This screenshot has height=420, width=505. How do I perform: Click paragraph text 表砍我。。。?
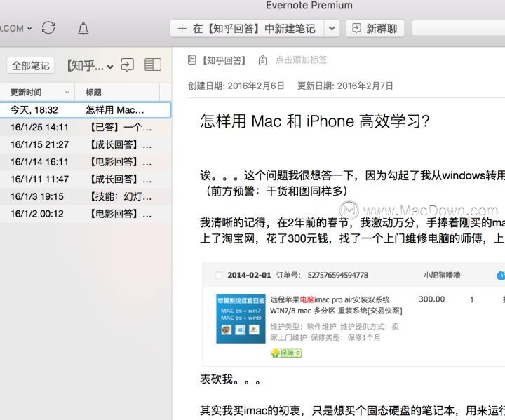[230, 379]
